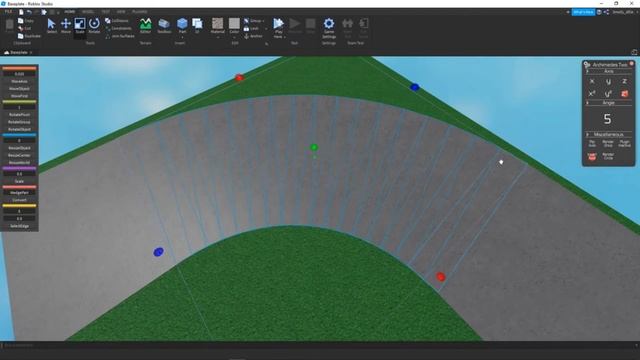Click the MoveFirst plugin button
The width and height of the screenshot is (640, 360).
pyautogui.click(x=20, y=96)
